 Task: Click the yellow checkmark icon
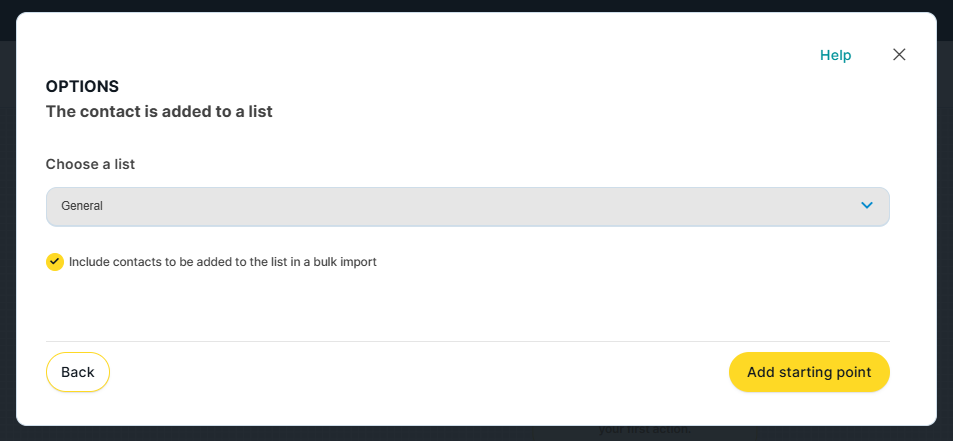tap(55, 262)
